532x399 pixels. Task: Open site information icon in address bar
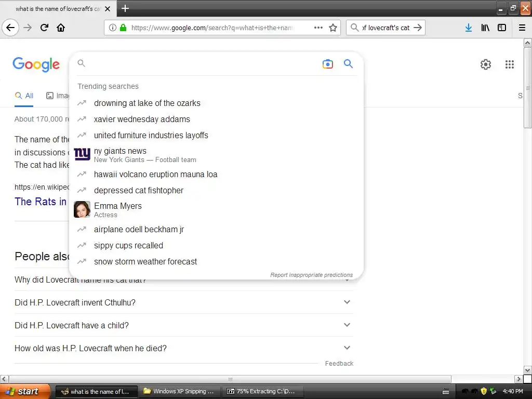113,28
